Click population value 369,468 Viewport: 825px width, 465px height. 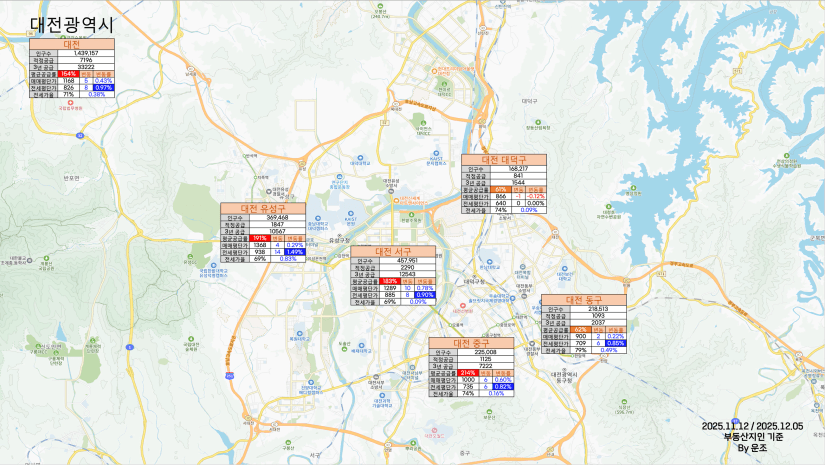click(277, 218)
